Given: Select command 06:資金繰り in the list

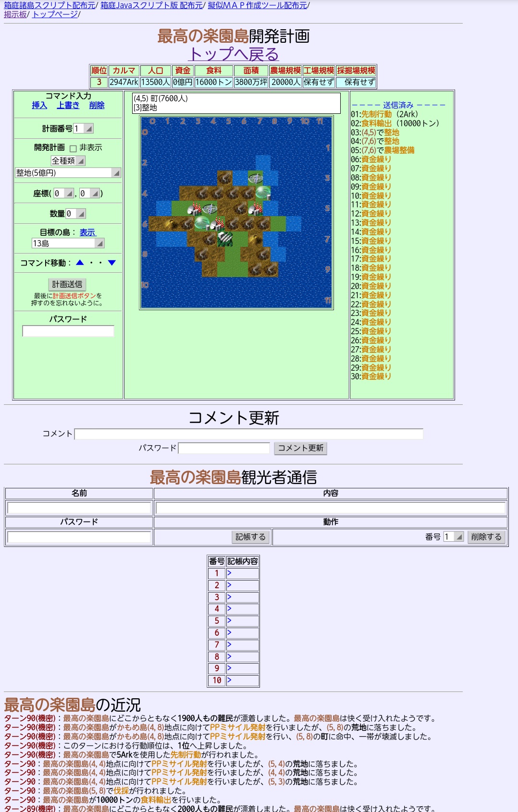Looking at the screenshot, I should coord(371,159).
